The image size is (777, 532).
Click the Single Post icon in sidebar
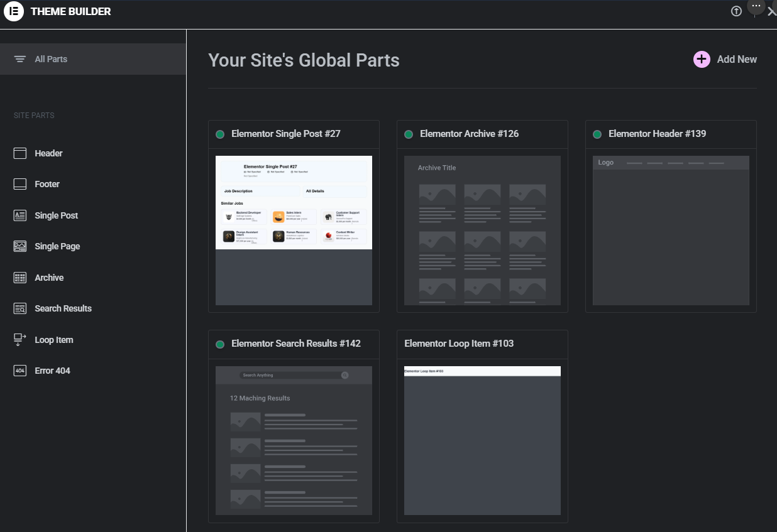[20, 215]
